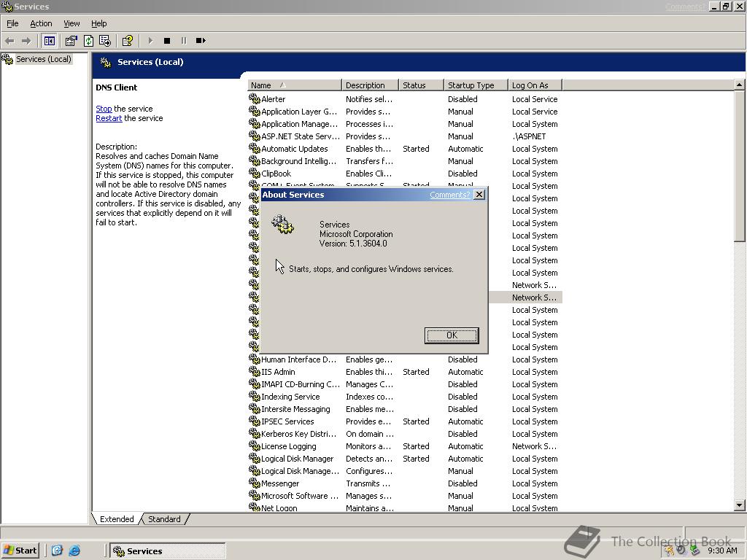747x560 pixels.
Task: Click the gear icon beside Indexing Service
Action: pos(255,396)
